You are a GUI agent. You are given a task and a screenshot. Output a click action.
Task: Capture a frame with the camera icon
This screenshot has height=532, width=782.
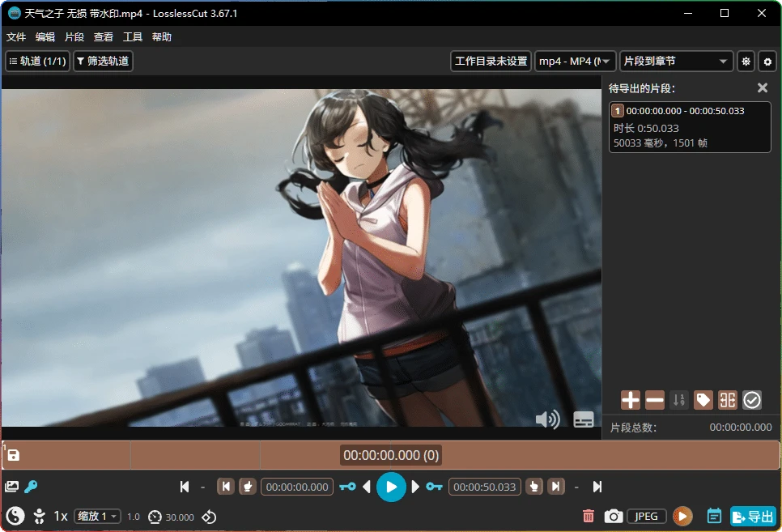tap(613, 516)
